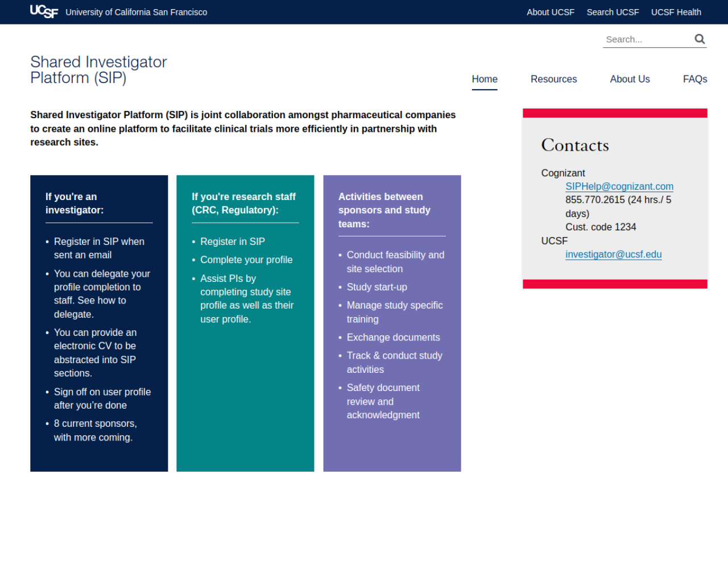Image resolution: width=728 pixels, height=582 pixels.
Task: Click 'Sign off on user profile' item
Action: (102, 398)
